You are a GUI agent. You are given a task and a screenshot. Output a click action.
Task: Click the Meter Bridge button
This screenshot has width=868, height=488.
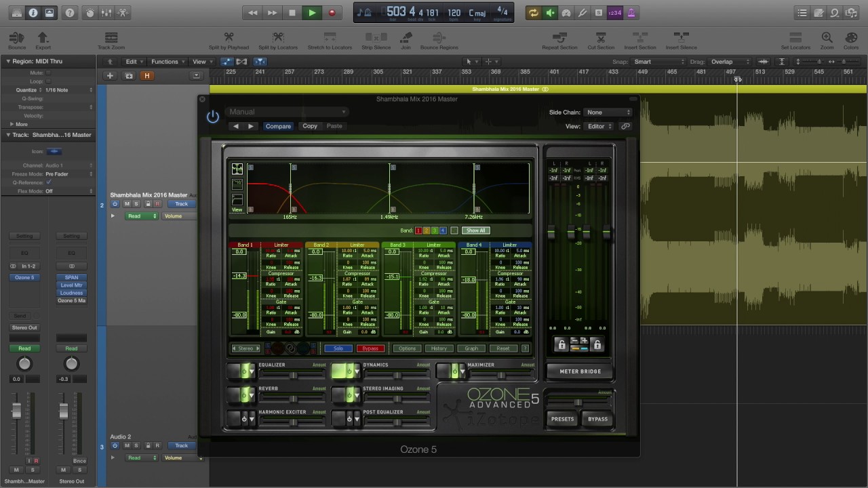(580, 371)
